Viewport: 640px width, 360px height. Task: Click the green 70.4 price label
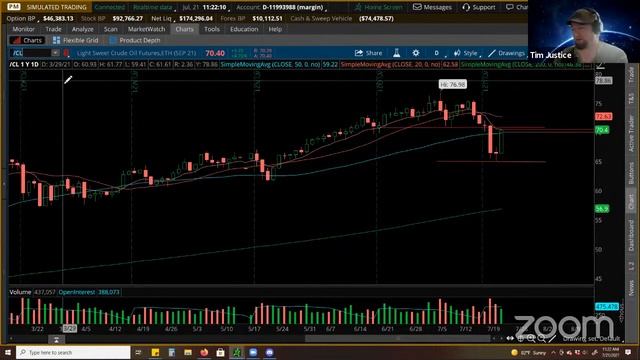[602, 130]
